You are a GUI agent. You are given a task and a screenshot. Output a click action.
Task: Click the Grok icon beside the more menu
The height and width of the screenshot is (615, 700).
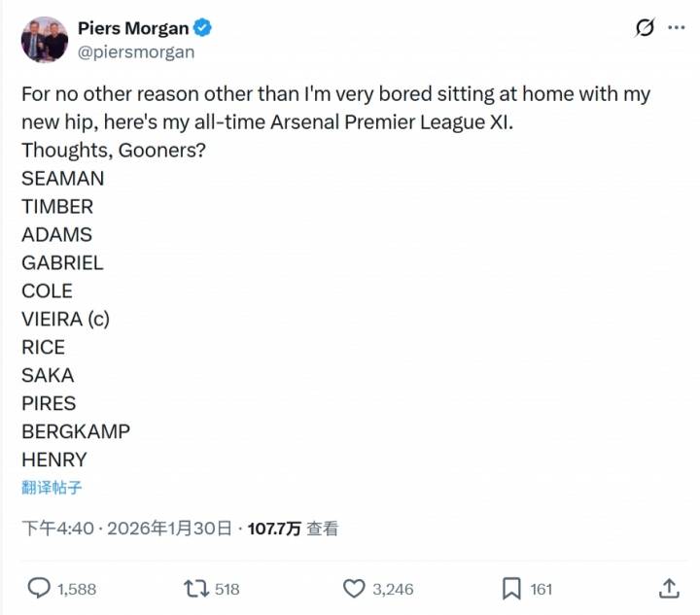[644, 28]
